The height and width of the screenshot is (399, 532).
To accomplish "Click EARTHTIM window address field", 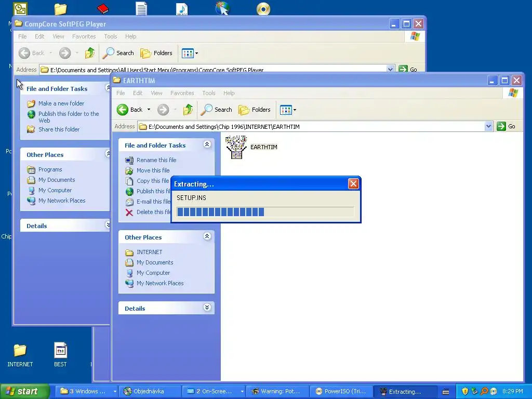I will point(315,127).
